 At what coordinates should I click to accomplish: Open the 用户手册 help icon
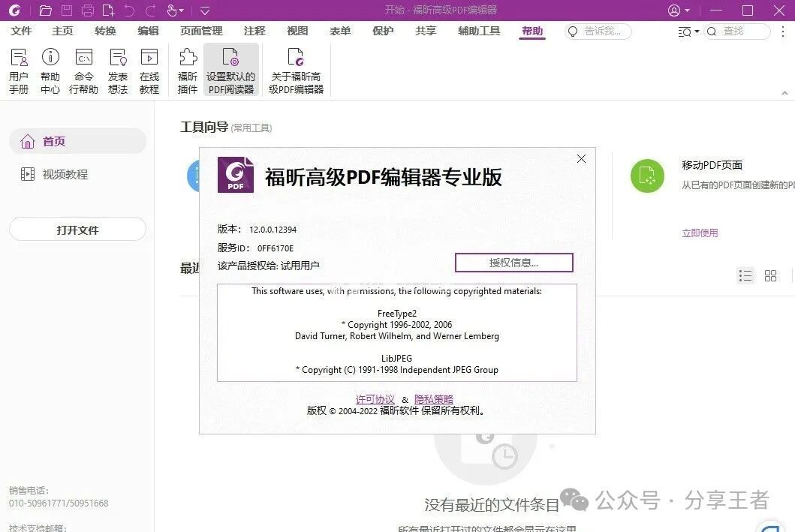coord(18,70)
